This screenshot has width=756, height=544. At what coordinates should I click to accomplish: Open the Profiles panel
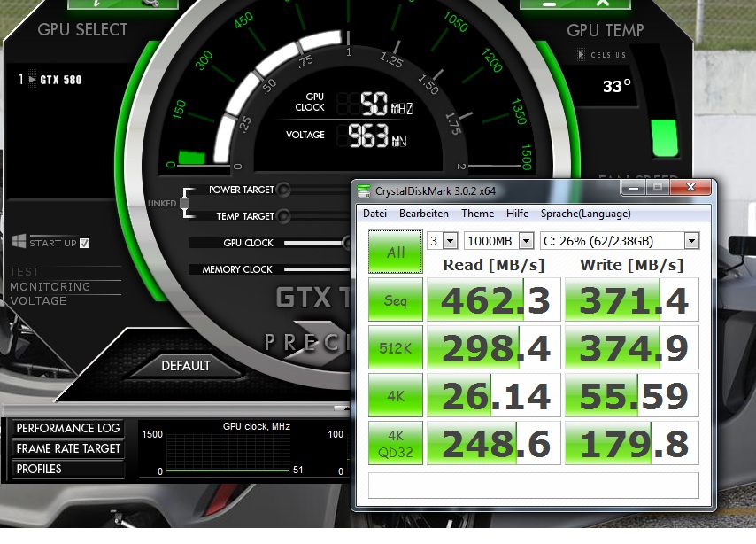pyautogui.click(x=68, y=469)
